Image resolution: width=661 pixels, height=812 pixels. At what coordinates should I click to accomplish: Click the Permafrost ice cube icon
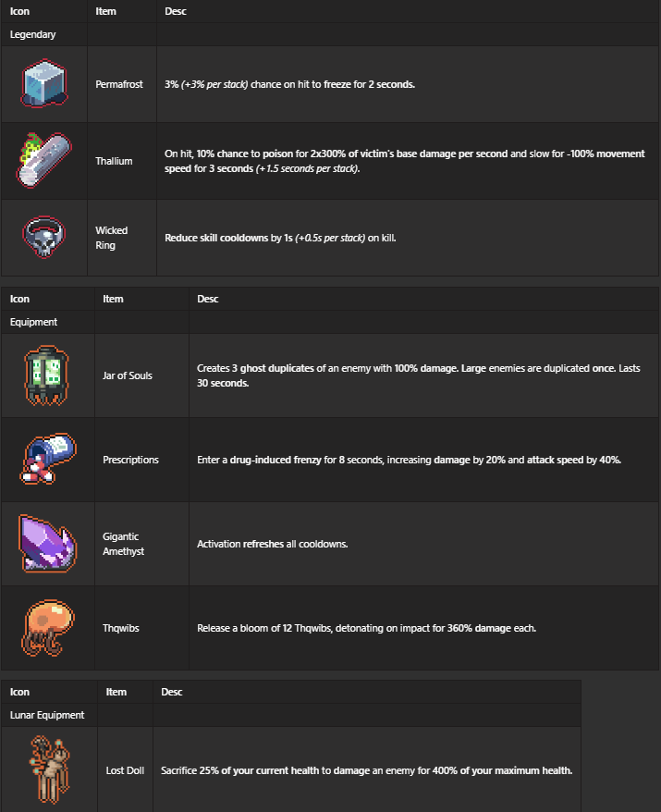point(44,84)
